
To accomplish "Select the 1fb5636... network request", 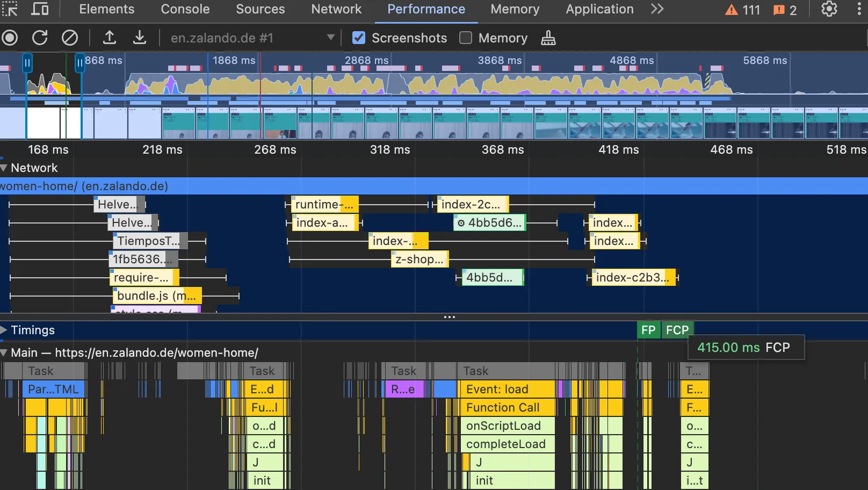I will click(x=143, y=259).
